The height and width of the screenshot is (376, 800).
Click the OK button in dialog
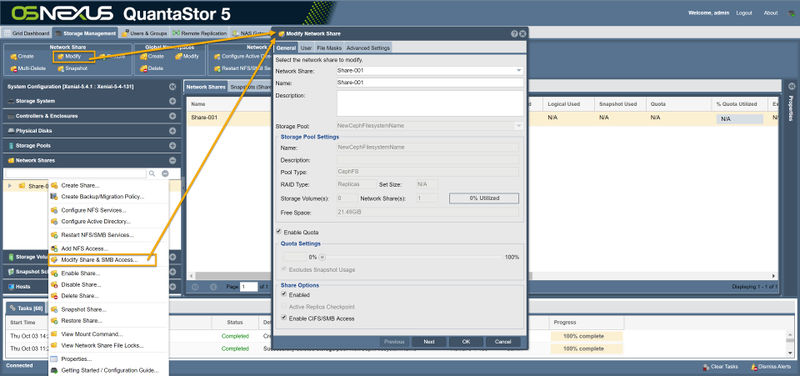point(466,342)
